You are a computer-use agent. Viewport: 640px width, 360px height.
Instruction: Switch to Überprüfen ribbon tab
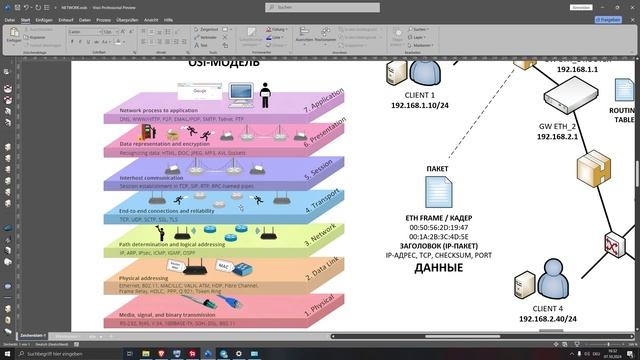point(127,20)
